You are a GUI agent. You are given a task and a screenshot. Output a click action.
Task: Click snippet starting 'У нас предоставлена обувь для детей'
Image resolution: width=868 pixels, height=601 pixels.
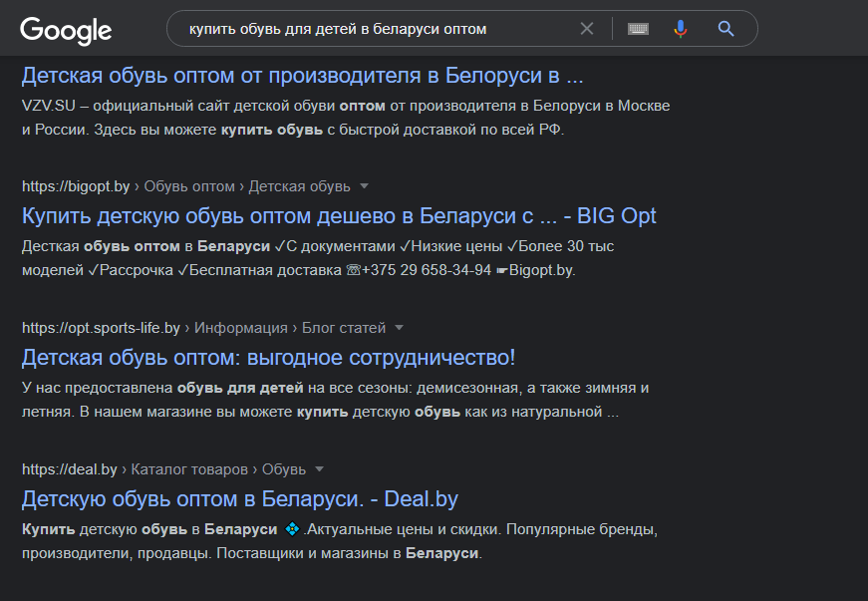(x=336, y=400)
